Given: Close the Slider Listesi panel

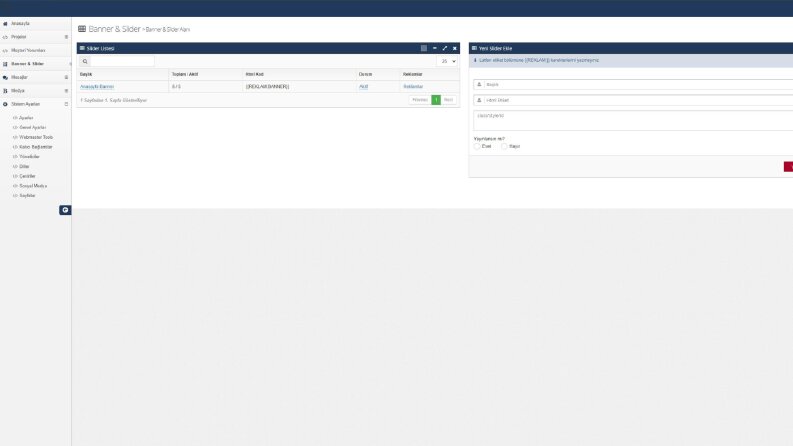Looking at the screenshot, I should 455,48.
